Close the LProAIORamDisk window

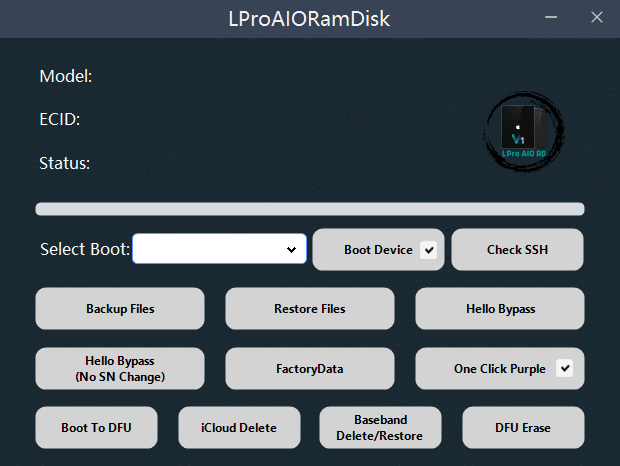coord(597,18)
